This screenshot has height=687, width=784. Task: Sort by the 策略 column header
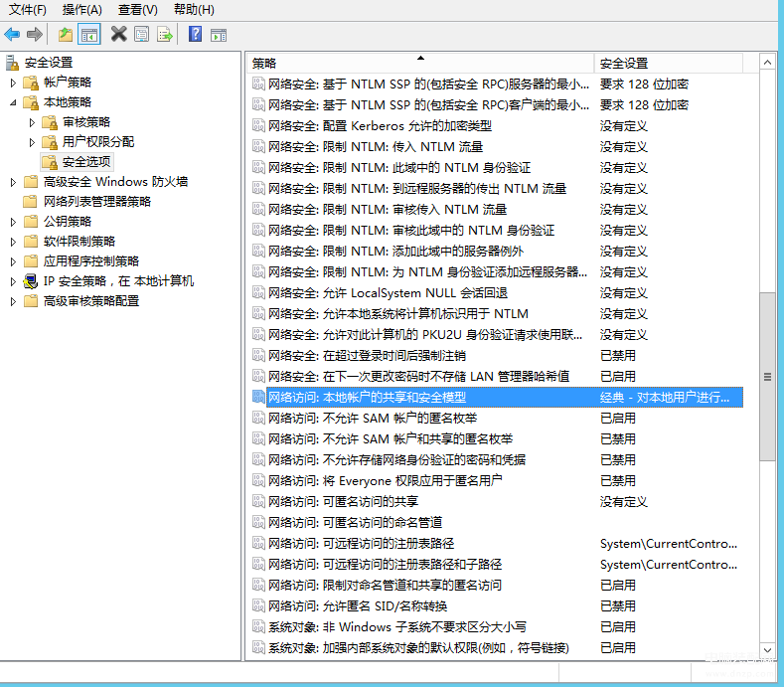[x=420, y=63]
